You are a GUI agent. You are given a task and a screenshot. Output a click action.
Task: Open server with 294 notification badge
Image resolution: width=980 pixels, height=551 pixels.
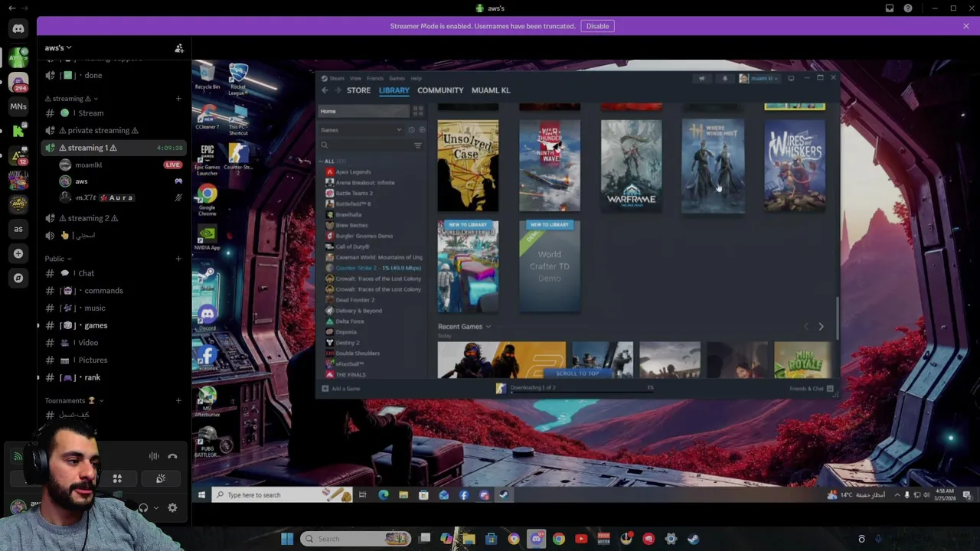point(18,82)
